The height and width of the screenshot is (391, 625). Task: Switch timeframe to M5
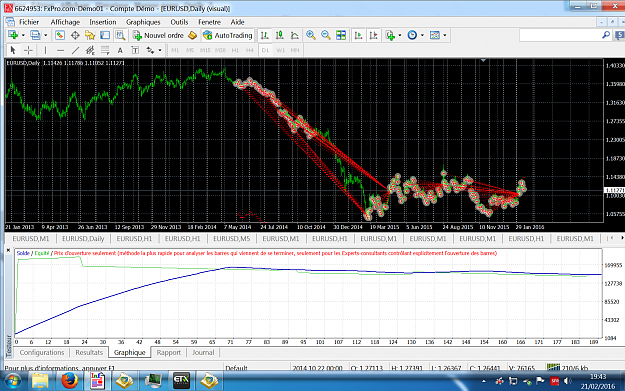click(190, 50)
